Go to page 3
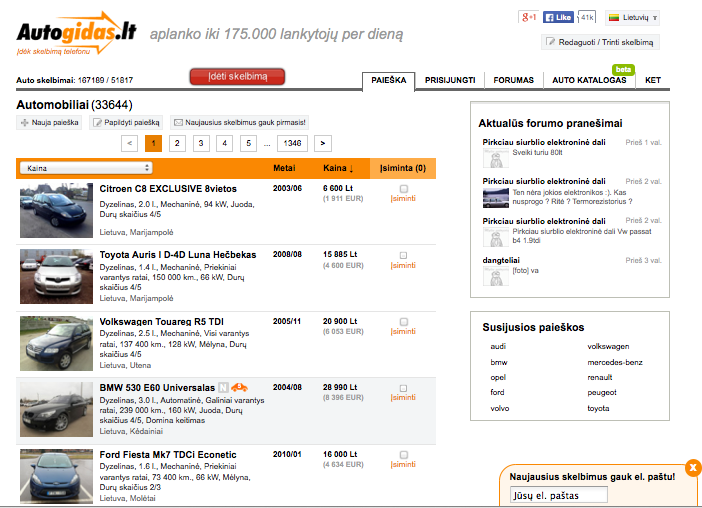The width and height of the screenshot is (702, 508). tap(201, 143)
